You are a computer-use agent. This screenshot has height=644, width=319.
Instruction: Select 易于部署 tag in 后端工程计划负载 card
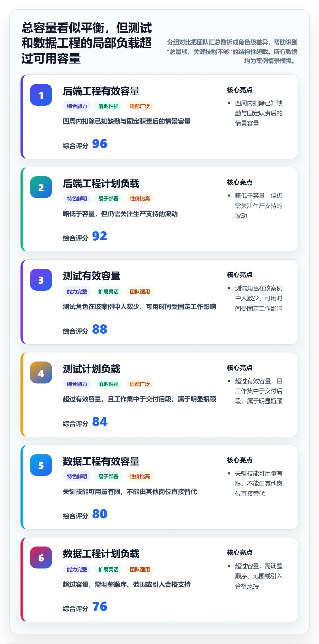point(108,199)
